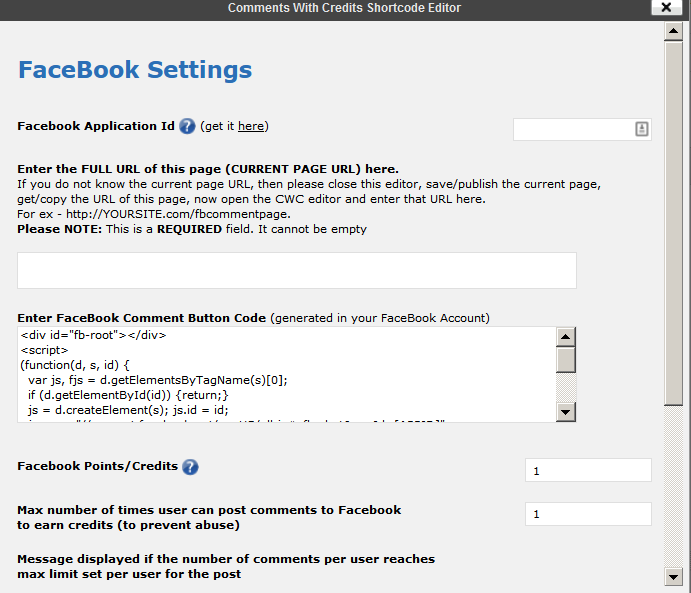This screenshot has width=691, height=593.
Task: Click autofill contact icon in Application Id field
Action: [641, 129]
